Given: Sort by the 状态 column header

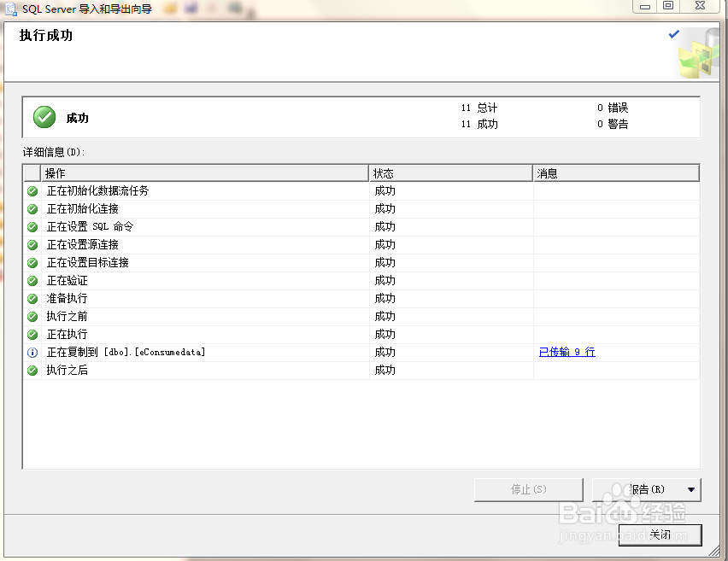Looking at the screenshot, I should [x=450, y=173].
